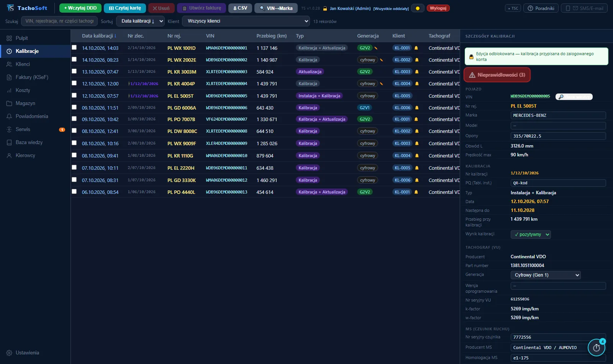Open the Data kalibracji sort dropdown
This screenshot has height=364, width=613.
click(140, 21)
